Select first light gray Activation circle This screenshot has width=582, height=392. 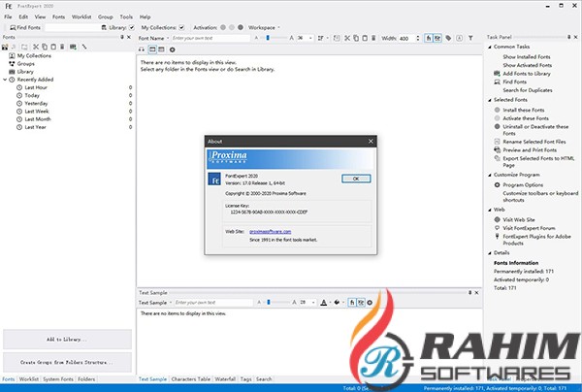[x=223, y=27]
